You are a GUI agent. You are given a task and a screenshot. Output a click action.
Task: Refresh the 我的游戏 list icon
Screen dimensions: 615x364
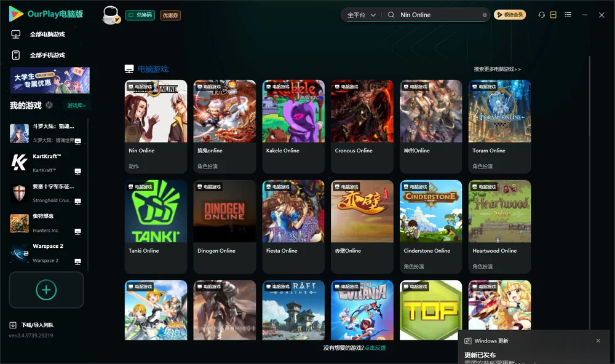coord(49,105)
